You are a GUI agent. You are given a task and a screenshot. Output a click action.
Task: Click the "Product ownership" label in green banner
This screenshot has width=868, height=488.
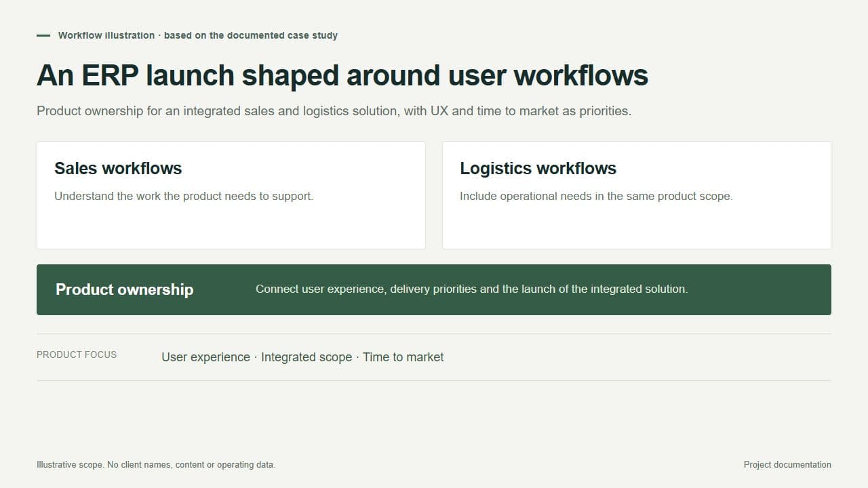tap(125, 289)
